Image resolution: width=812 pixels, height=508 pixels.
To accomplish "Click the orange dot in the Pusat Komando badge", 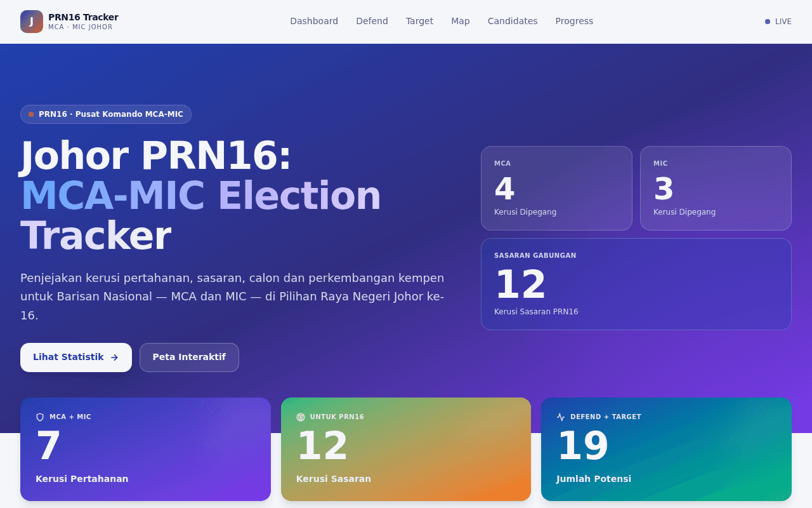I will click(x=31, y=114).
